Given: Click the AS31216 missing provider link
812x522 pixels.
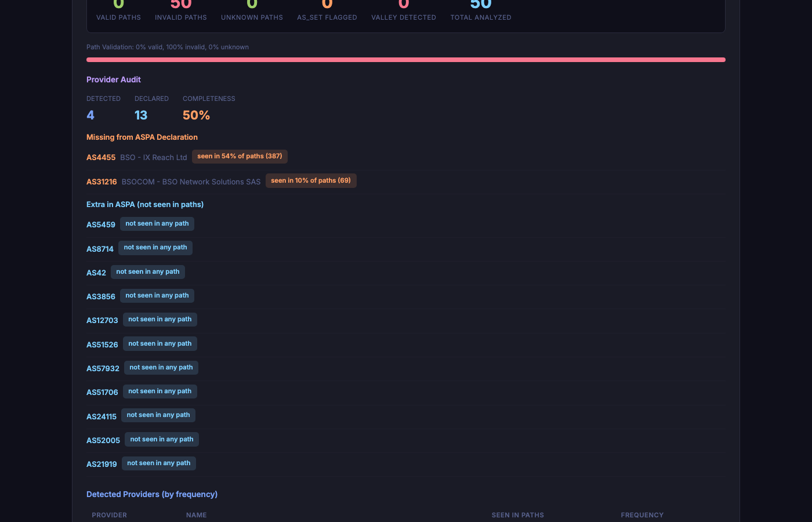Looking at the screenshot, I should coord(101,182).
